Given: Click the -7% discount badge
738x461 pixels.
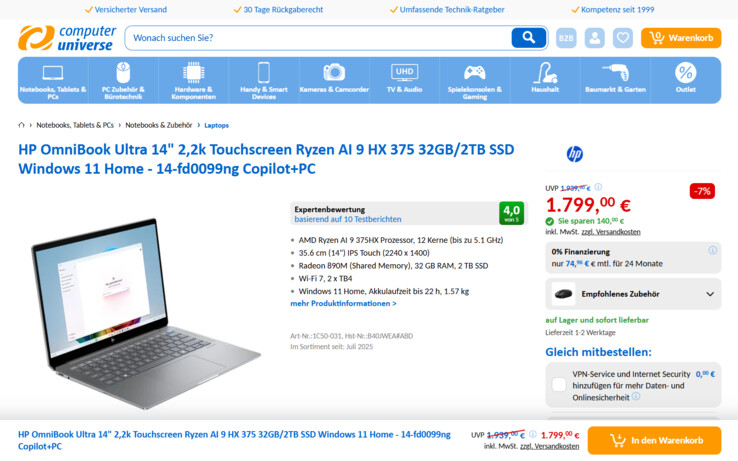Looking at the screenshot, I should (x=702, y=191).
